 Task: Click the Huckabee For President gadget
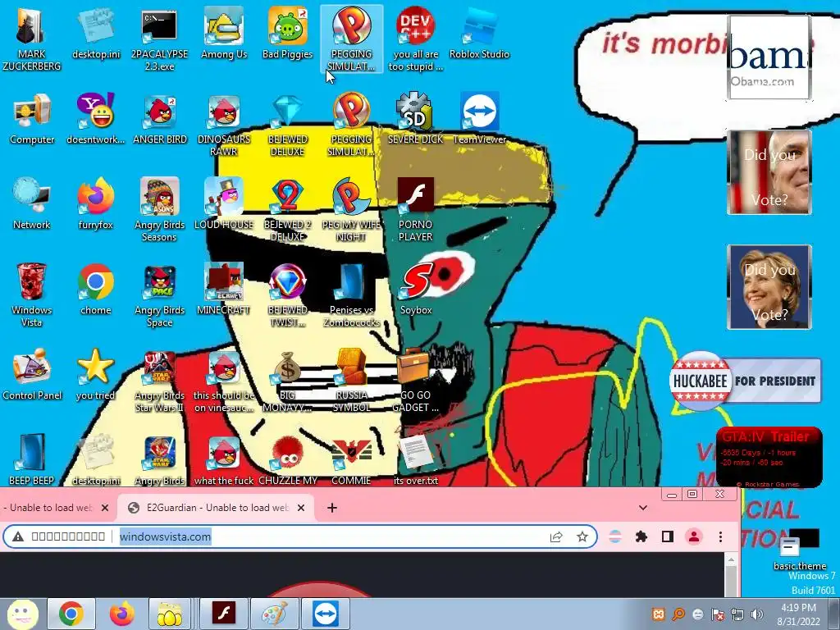(x=745, y=381)
